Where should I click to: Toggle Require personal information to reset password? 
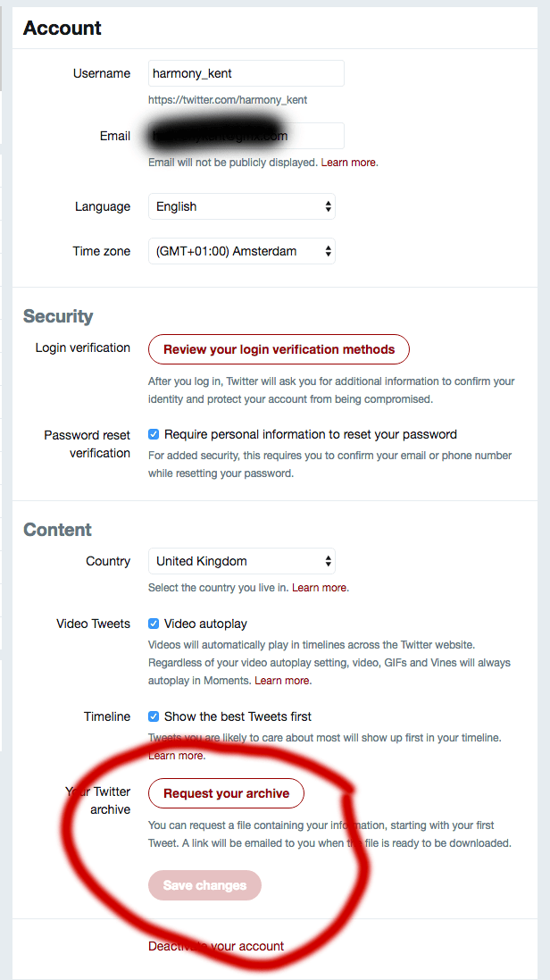click(x=154, y=435)
